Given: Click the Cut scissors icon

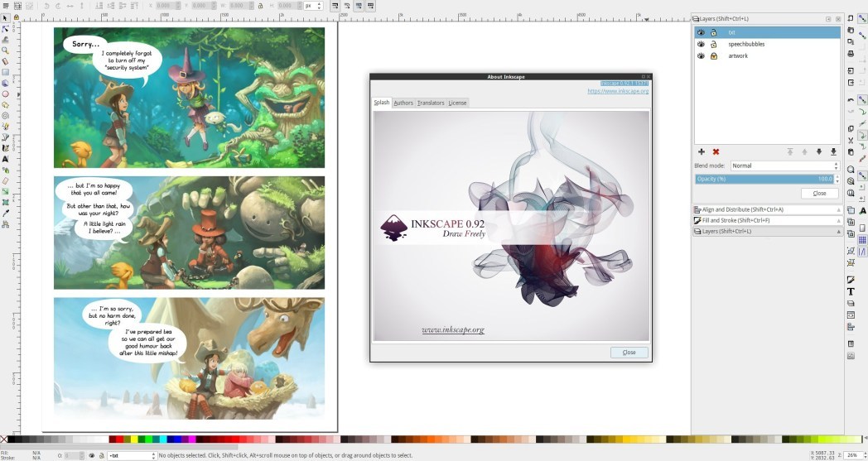Looking at the screenshot, I should point(851,141).
